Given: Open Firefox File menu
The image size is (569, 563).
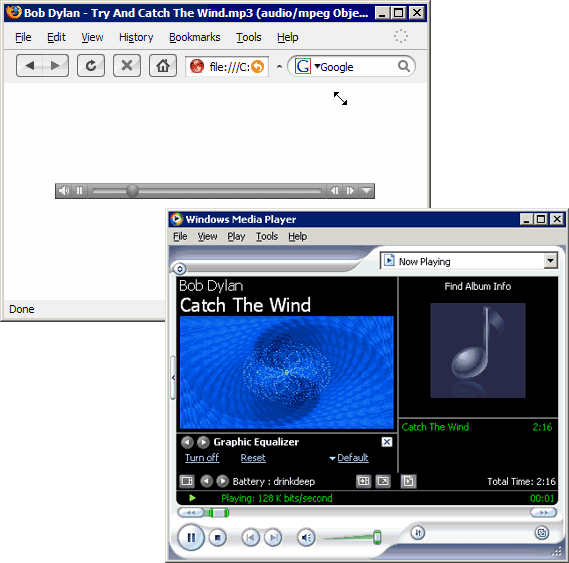Looking at the screenshot, I should [23, 37].
